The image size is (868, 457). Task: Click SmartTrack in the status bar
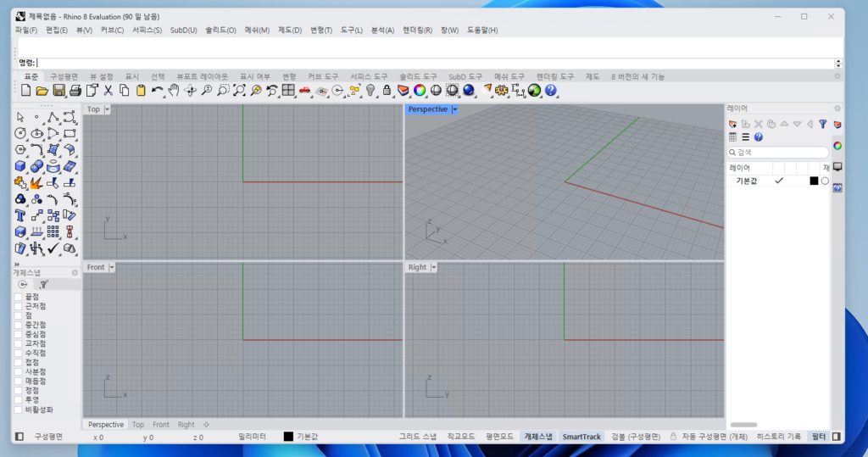[581, 437]
